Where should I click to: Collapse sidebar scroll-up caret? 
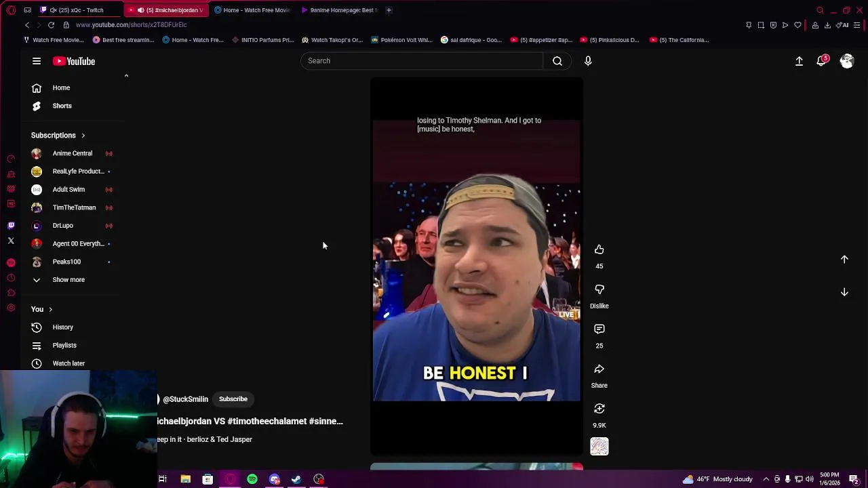click(x=126, y=76)
